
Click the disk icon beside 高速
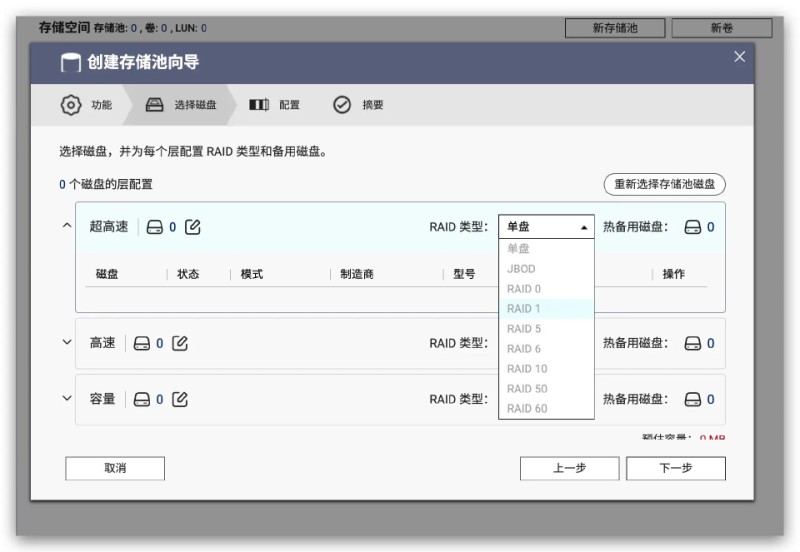[x=141, y=343]
